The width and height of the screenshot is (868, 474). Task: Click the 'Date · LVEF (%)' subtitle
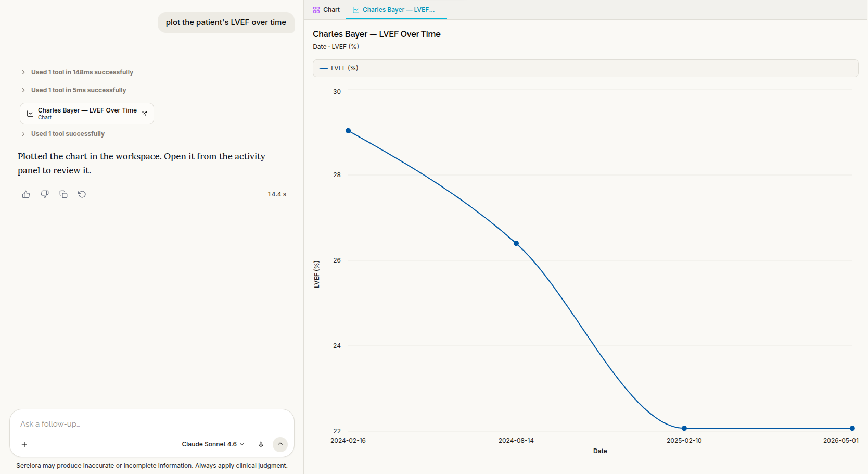(336, 47)
